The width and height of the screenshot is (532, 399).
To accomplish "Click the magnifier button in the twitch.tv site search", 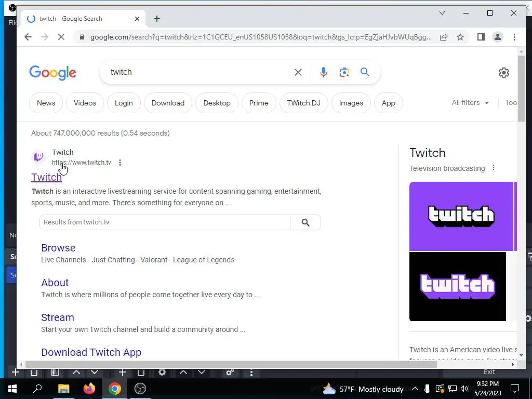I will click(x=305, y=222).
